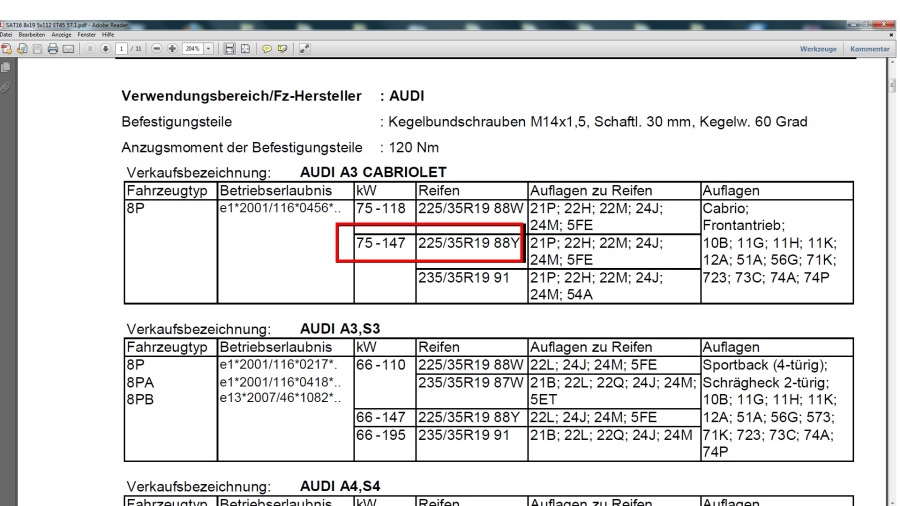Show attachments paperclip panel in sidebar

click(x=6, y=87)
